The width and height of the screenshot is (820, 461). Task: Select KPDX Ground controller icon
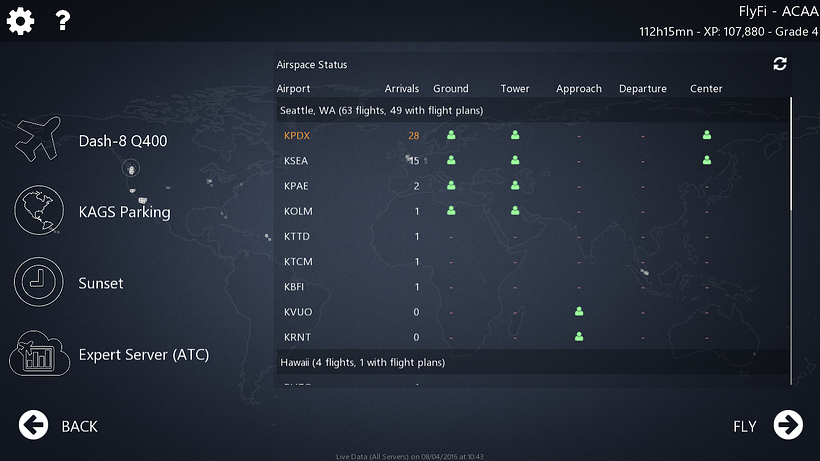click(x=451, y=135)
